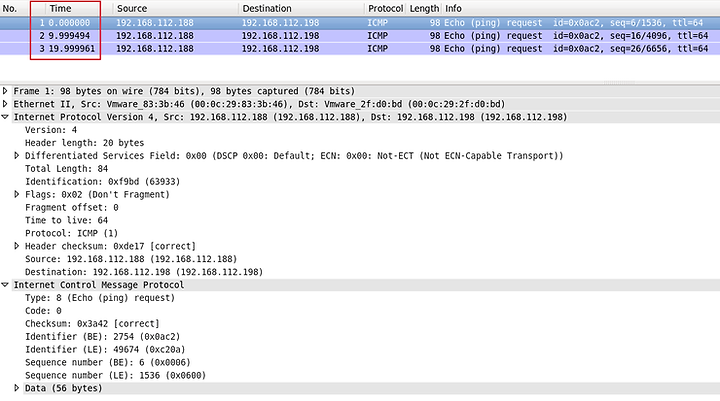Click packet 3's ICMP protocol cell

[x=377, y=49]
